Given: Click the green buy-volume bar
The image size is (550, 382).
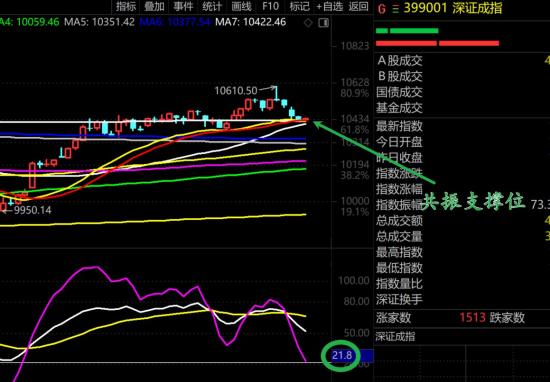Looking at the screenshot, I should 407,31.
